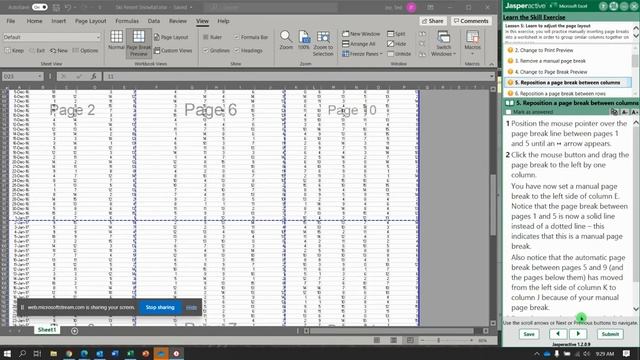Screen dimensions: 640x360
Task: Open the Home tab
Action: [x=34, y=21]
